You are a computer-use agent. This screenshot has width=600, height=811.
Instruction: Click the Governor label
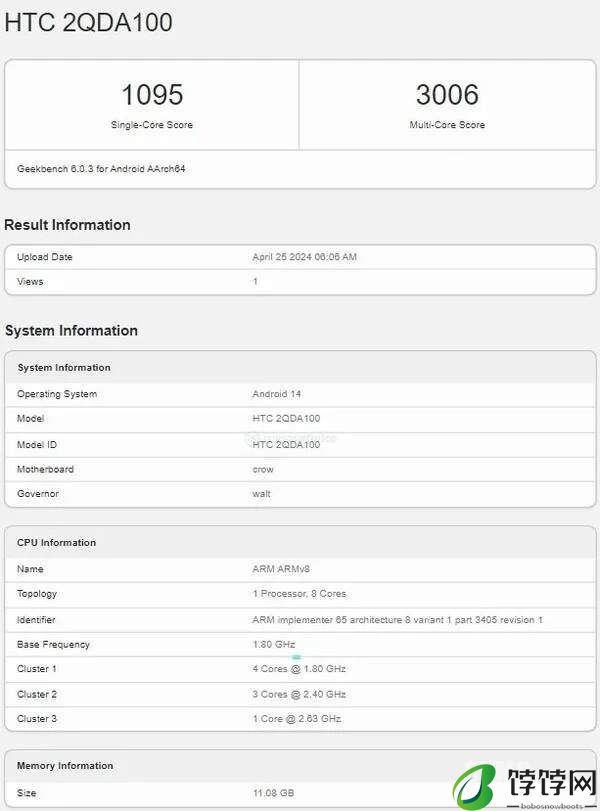tap(38, 493)
